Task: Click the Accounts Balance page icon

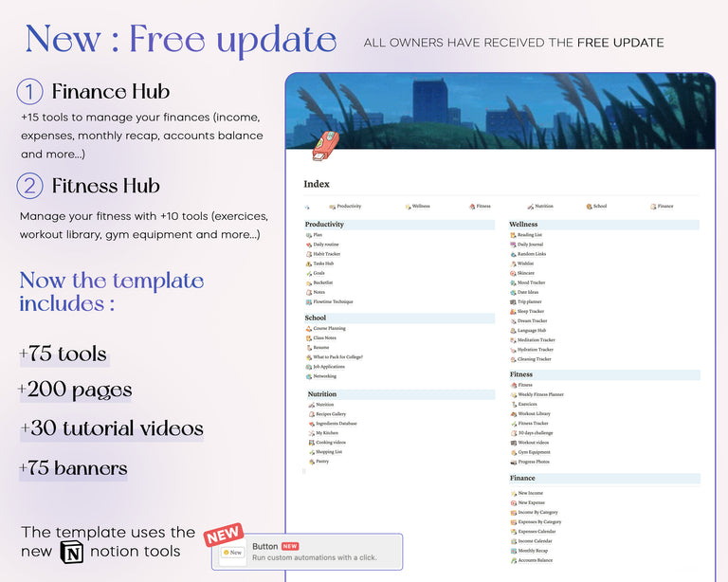Action: pos(513,560)
